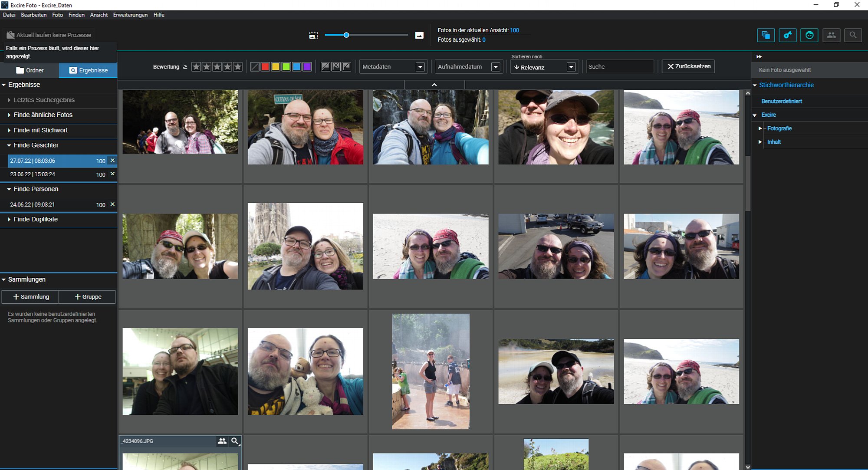Open the Relevanz sort dropdown
This screenshot has height=470, width=868.
click(544, 67)
